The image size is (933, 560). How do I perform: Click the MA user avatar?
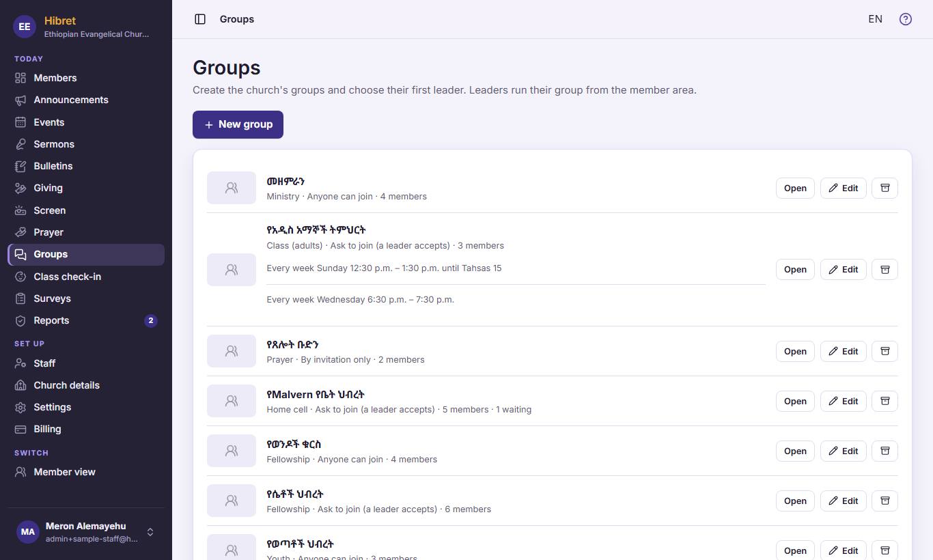[x=28, y=532]
